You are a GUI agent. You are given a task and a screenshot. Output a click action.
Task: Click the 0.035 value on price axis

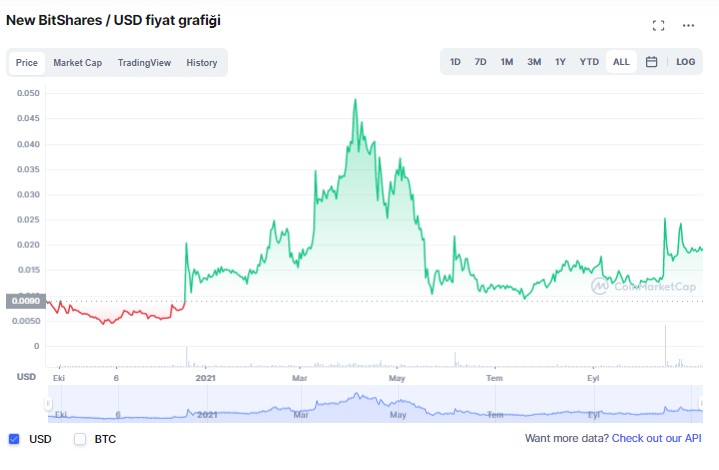click(28, 170)
